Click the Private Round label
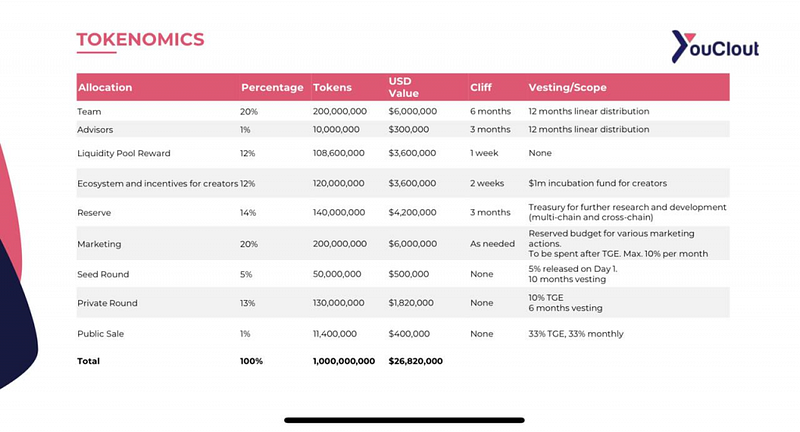Viewport: 800px width, 432px height. point(107,303)
